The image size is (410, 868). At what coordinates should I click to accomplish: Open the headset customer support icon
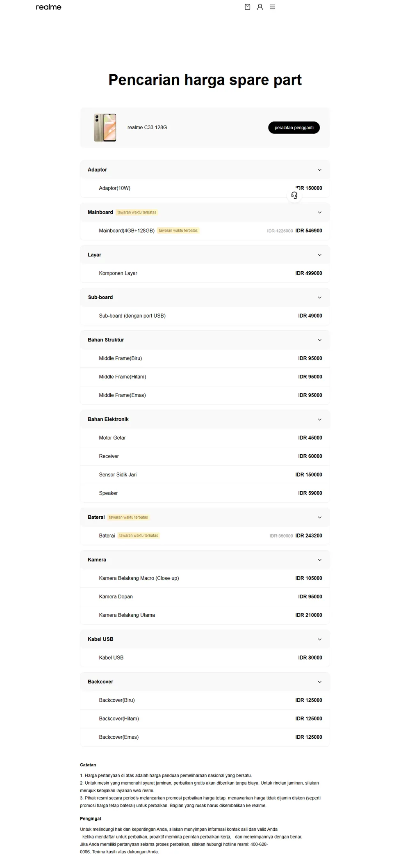coord(294,195)
